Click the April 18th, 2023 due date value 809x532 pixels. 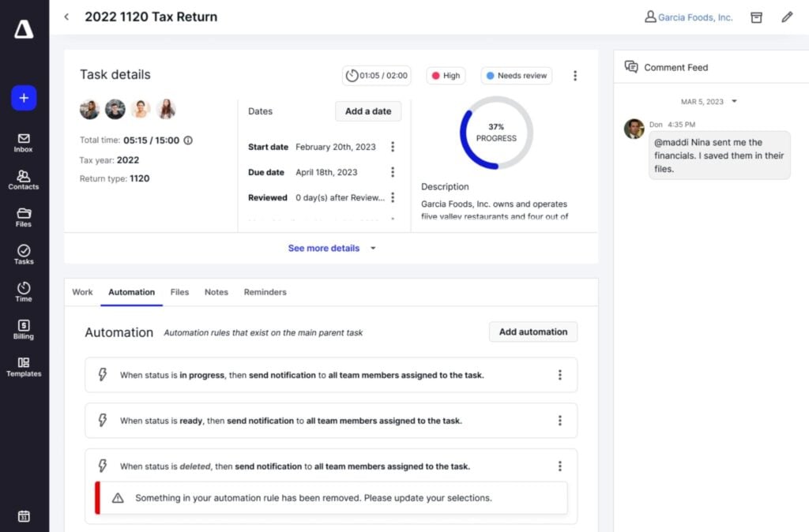[326, 172]
